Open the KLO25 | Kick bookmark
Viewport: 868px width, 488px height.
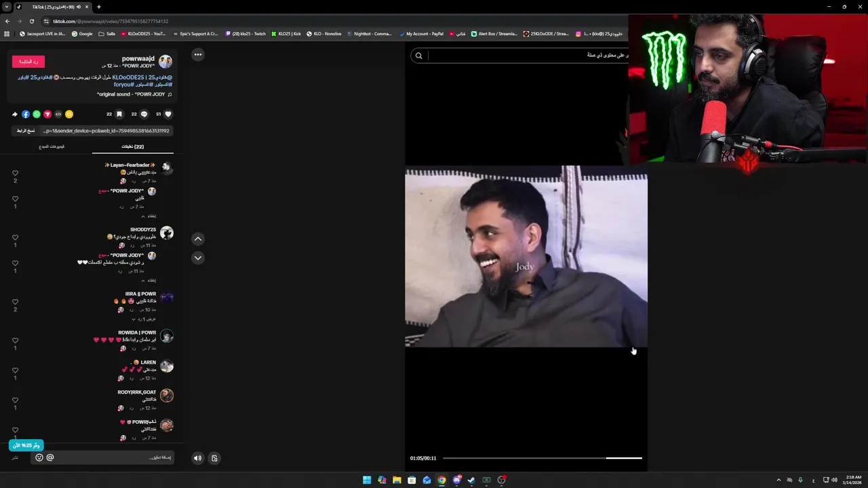286,33
